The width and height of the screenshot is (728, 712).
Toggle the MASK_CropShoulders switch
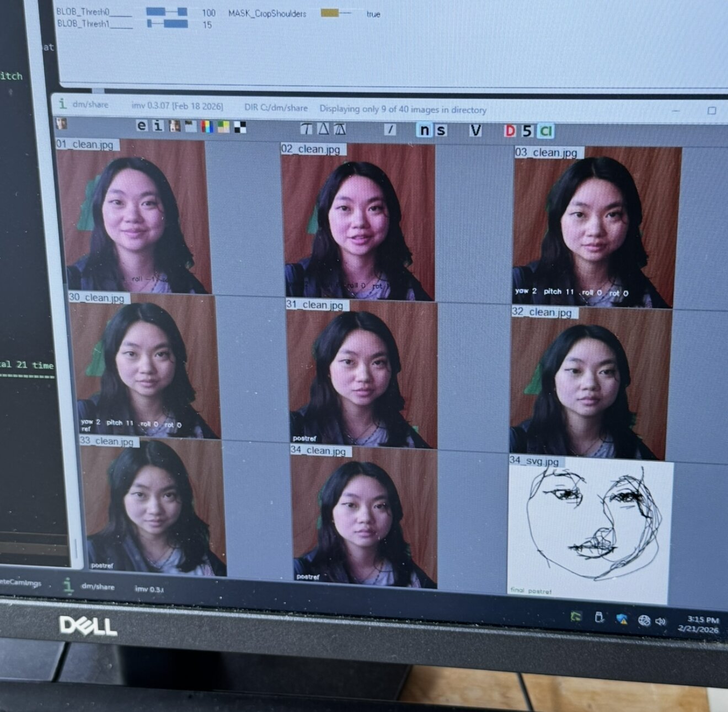[x=336, y=13]
